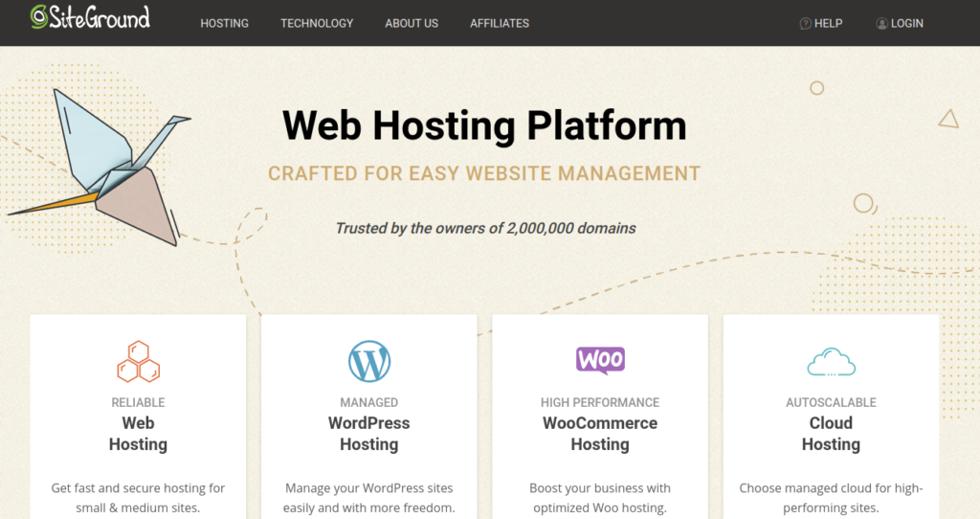Click 'CRAFTED FOR EASY WEBSITE MANAGEMENT' subtitle
Image resolution: width=980 pixels, height=519 pixels.
click(484, 173)
